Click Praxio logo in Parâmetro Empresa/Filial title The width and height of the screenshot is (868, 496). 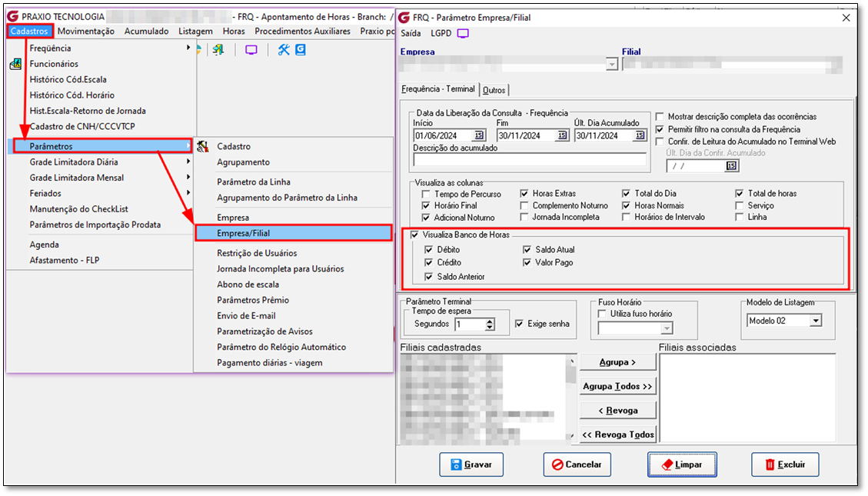pyautogui.click(x=404, y=18)
